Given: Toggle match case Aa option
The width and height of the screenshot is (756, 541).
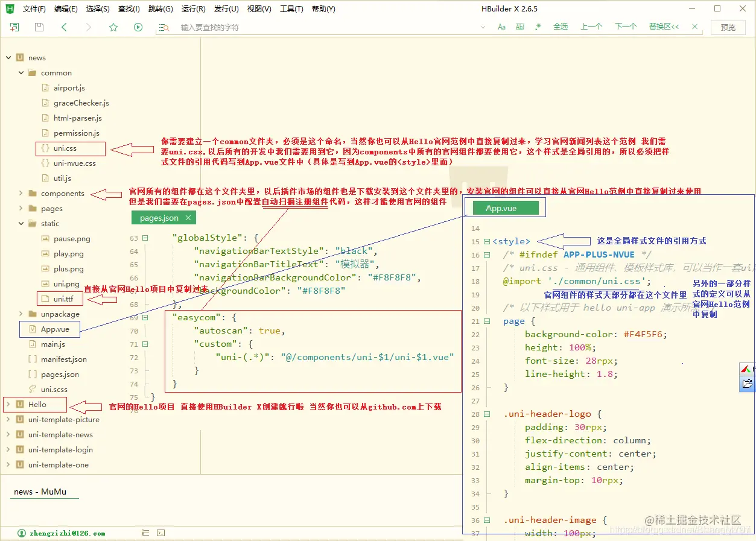Looking at the screenshot, I should 501,27.
